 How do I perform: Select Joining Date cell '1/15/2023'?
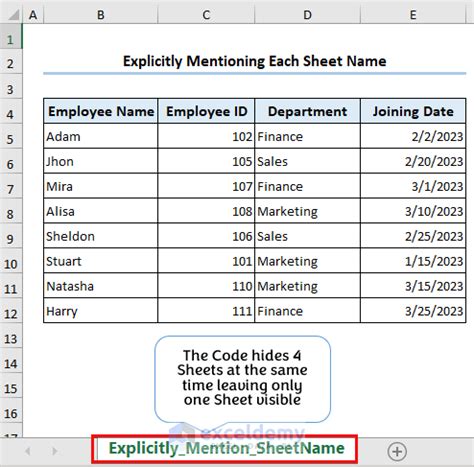[413, 261]
